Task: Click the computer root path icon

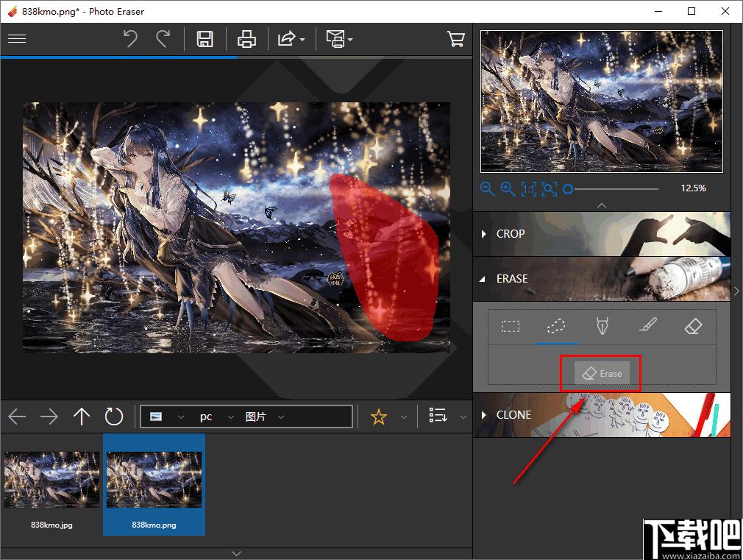Action: pyautogui.click(x=156, y=417)
